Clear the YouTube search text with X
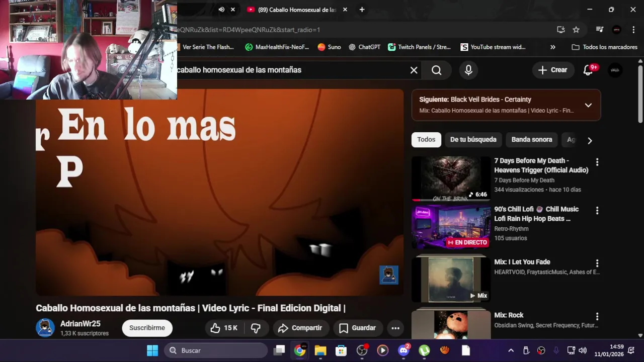The height and width of the screenshot is (362, 644). tap(414, 70)
